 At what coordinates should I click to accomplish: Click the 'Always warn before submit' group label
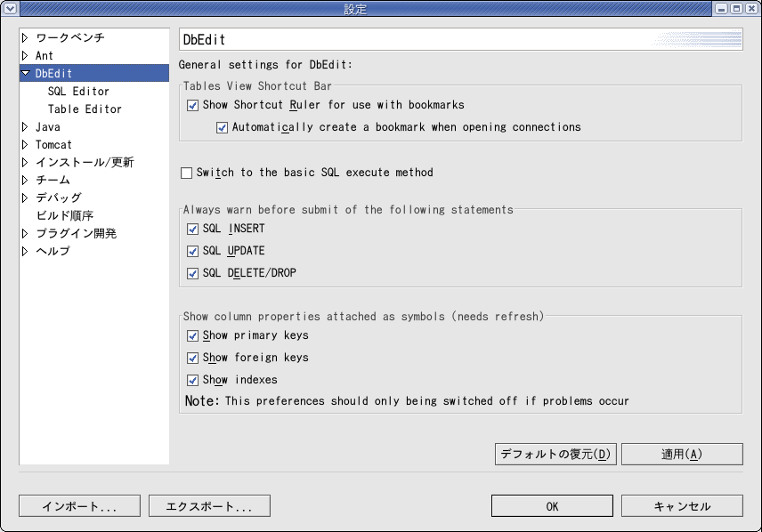(x=348, y=209)
